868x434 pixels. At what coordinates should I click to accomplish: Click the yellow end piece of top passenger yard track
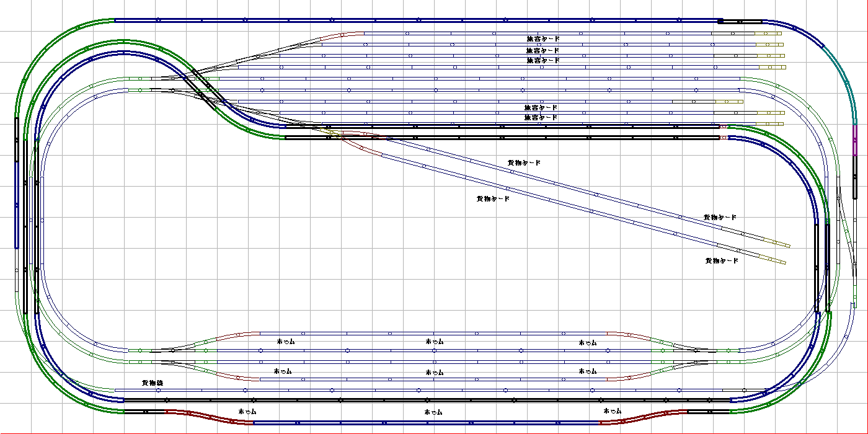(x=769, y=33)
